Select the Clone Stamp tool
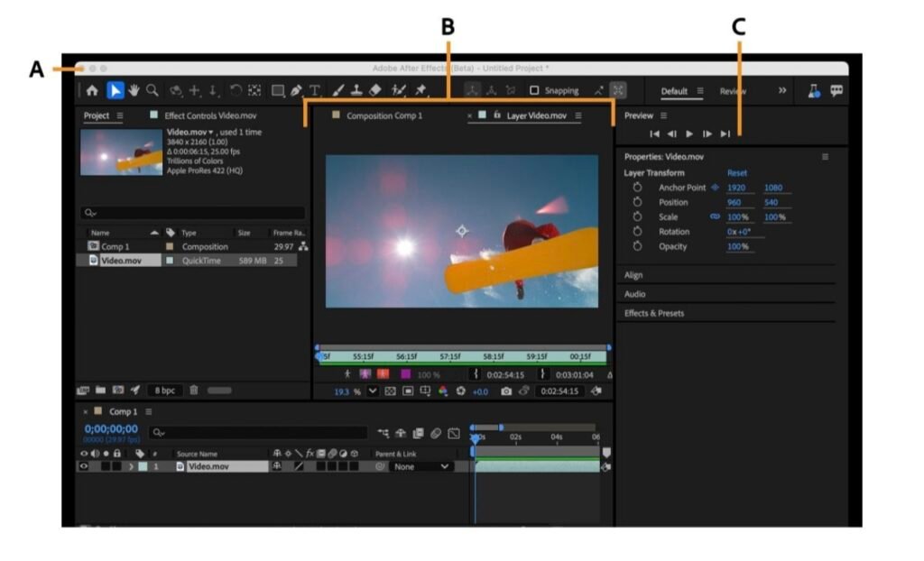 pos(356,90)
